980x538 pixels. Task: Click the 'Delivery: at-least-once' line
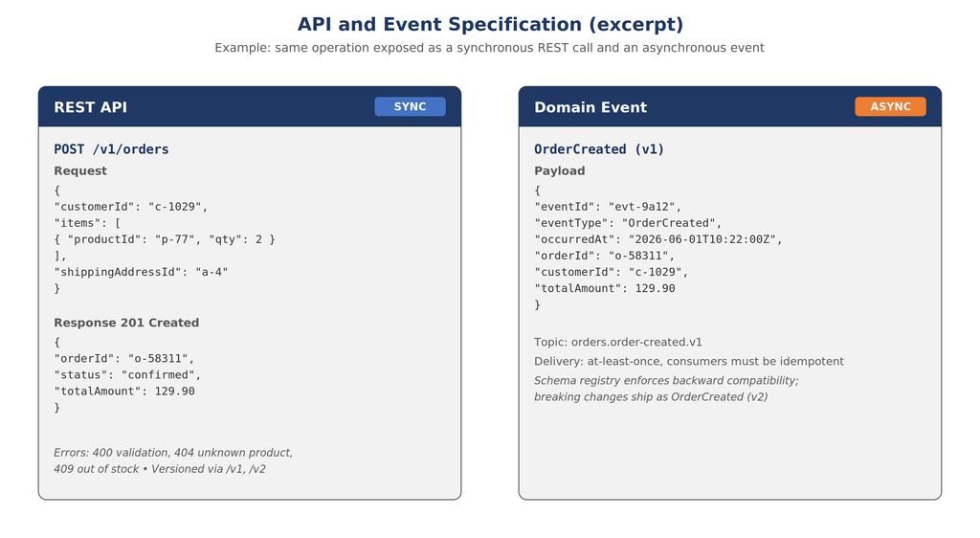(x=689, y=362)
